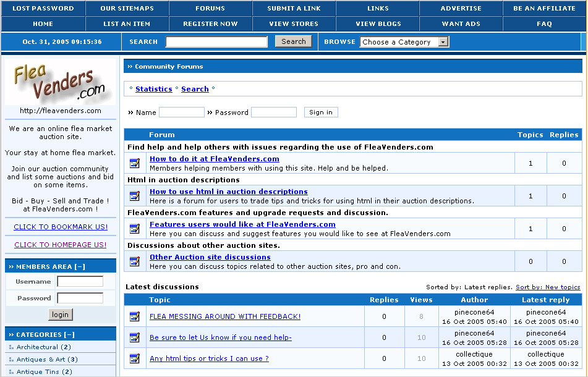Go to Home in the navigation bar
The width and height of the screenshot is (588, 377).
click(43, 23)
